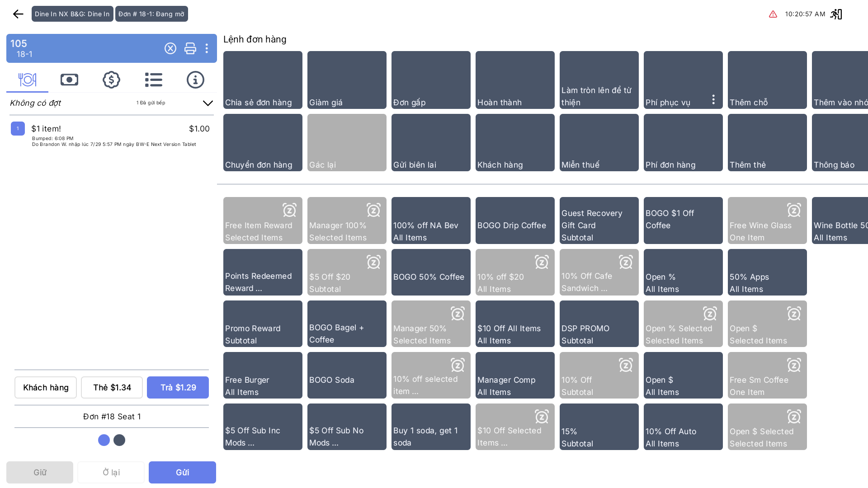Click the cancel order X circle icon
This screenshot has width=868, height=488.
point(170,48)
